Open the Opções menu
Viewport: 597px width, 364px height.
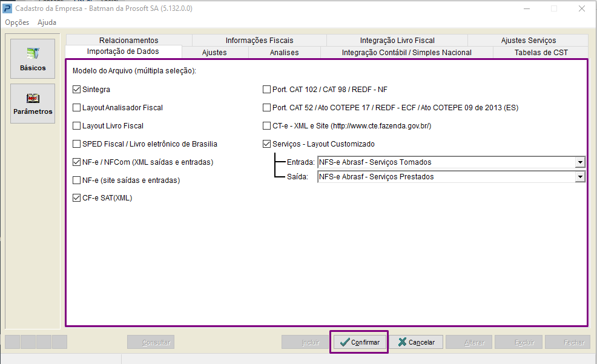pyautogui.click(x=17, y=22)
